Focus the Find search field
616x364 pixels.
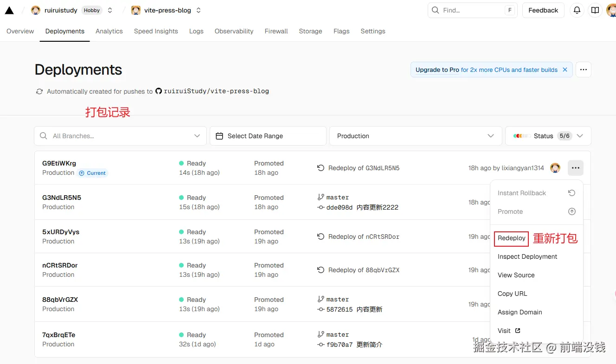pyautogui.click(x=472, y=10)
